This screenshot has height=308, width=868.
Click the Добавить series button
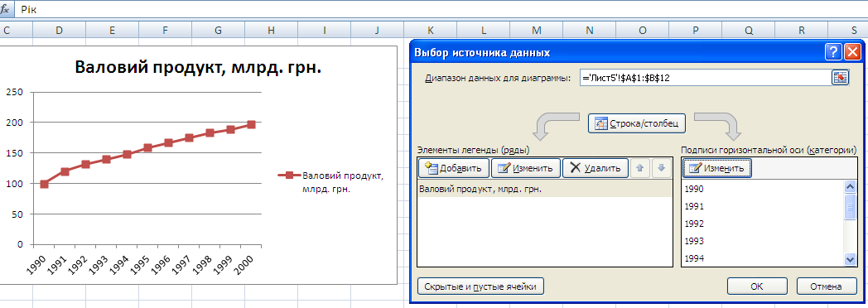[x=454, y=168]
